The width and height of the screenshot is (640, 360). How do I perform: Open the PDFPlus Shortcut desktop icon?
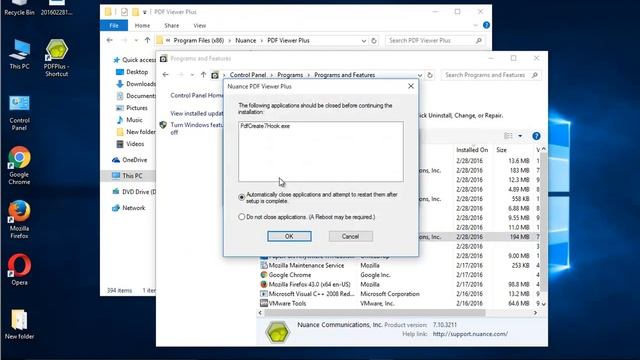coord(56,58)
